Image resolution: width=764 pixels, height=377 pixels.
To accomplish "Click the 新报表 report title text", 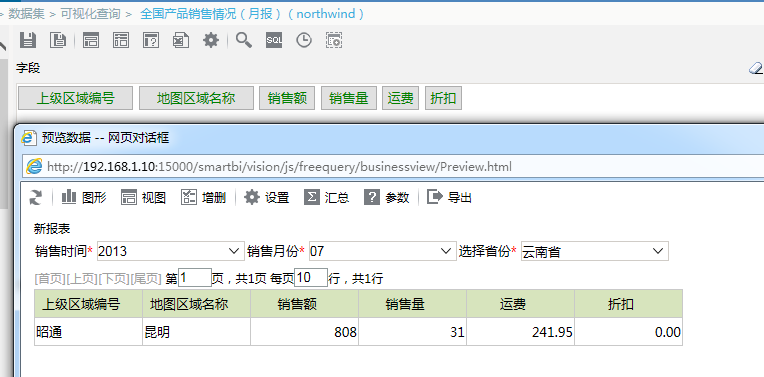I will pos(52,228).
